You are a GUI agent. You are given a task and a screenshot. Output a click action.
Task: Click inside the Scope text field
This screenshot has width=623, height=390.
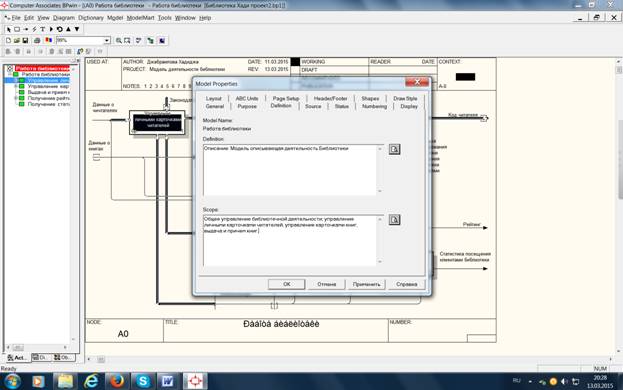pyautogui.click(x=290, y=241)
